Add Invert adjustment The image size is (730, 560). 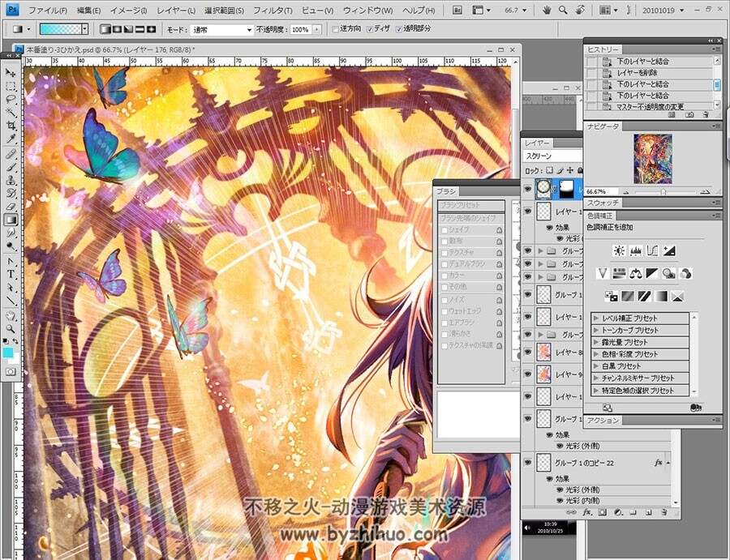(x=611, y=296)
